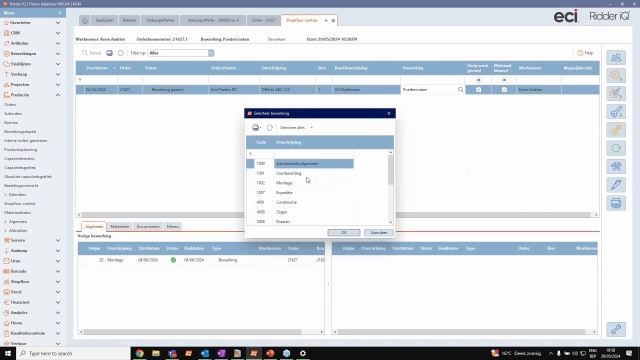Image resolution: width=640 pixels, height=360 pixels.
Task: Click the OK button in dialog
Action: point(344,233)
